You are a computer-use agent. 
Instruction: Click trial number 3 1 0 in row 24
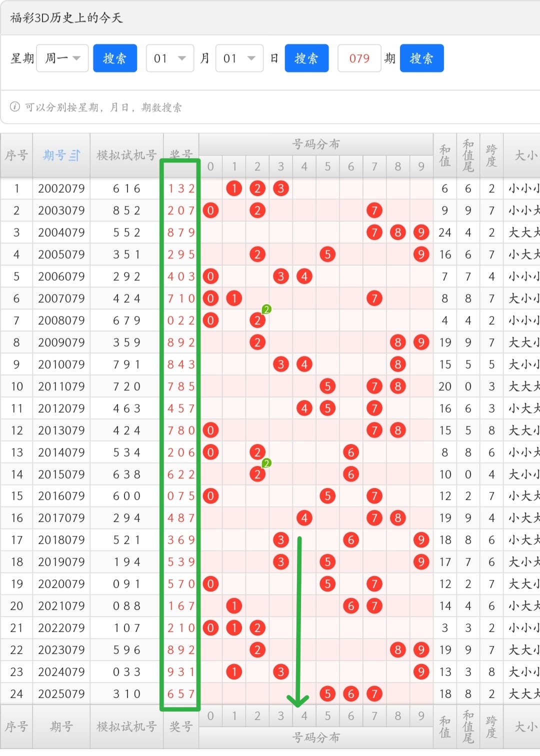click(126, 694)
